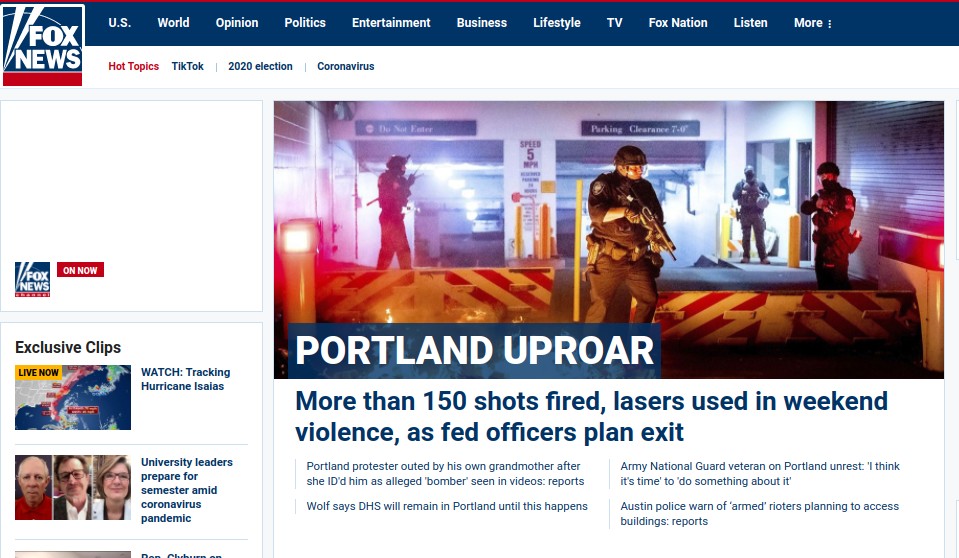Open the Hurricane Isaias tracking clip thumbnail
The image size is (959, 558).
[x=73, y=397]
